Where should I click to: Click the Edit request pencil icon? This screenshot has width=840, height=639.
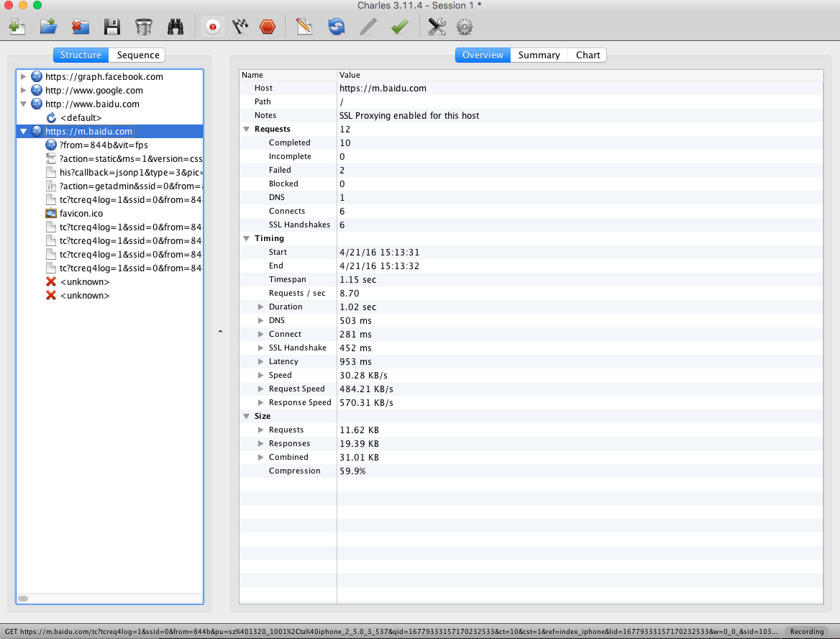368,27
